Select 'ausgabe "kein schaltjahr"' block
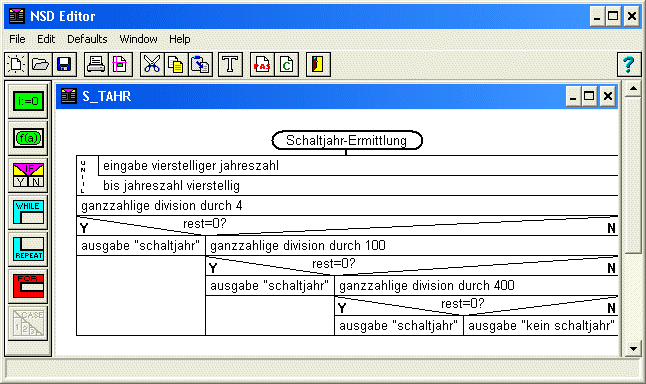 pyautogui.click(x=541, y=325)
